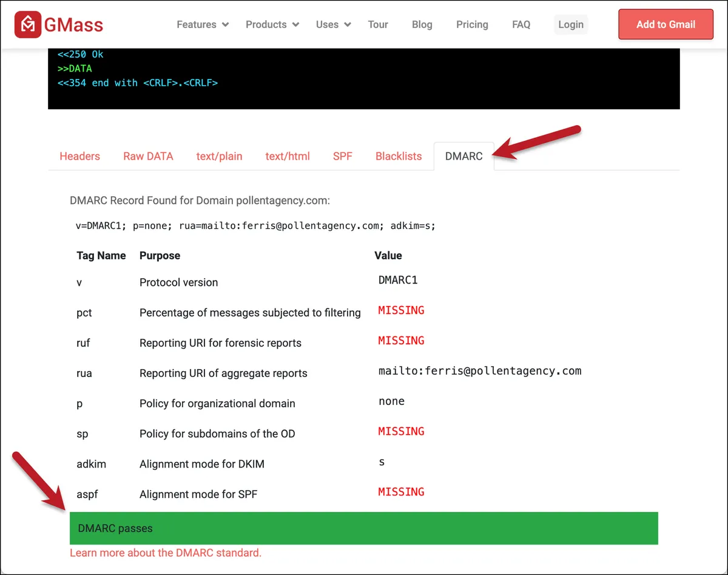The width and height of the screenshot is (728, 575).
Task: Click the mailto:ferris@pollentagency.com table value
Action: pos(480,371)
